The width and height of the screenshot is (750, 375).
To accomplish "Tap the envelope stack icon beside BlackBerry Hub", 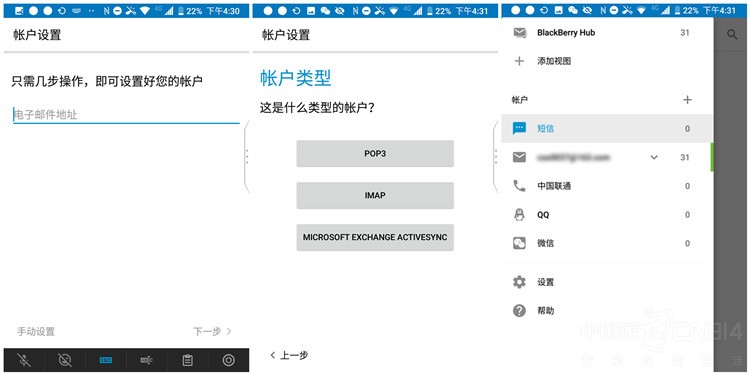I will [x=519, y=33].
